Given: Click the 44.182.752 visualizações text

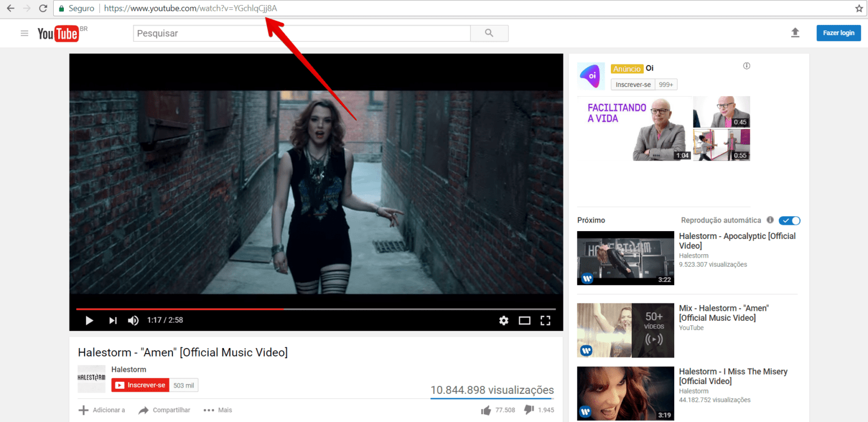Looking at the screenshot, I should [715, 400].
